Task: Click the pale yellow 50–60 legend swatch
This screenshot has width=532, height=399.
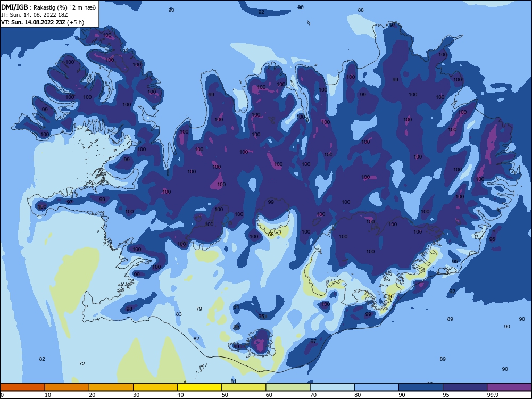Action: (x=244, y=387)
